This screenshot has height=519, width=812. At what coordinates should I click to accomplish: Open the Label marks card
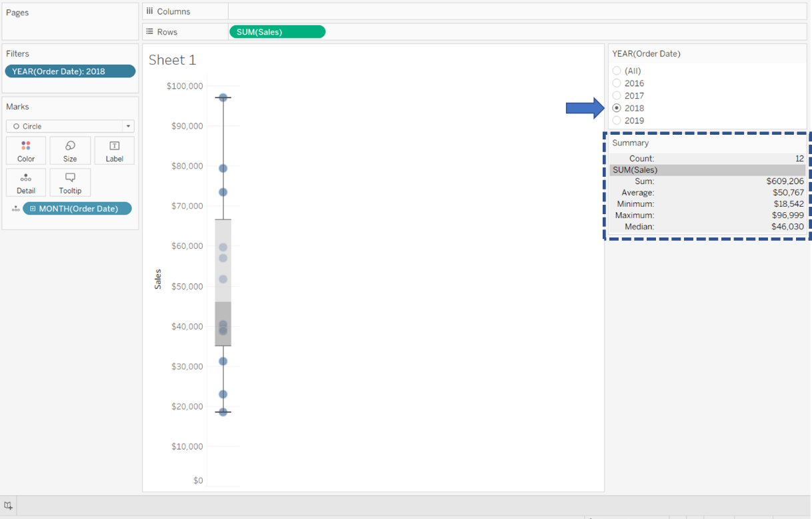click(x=114, y=151)
